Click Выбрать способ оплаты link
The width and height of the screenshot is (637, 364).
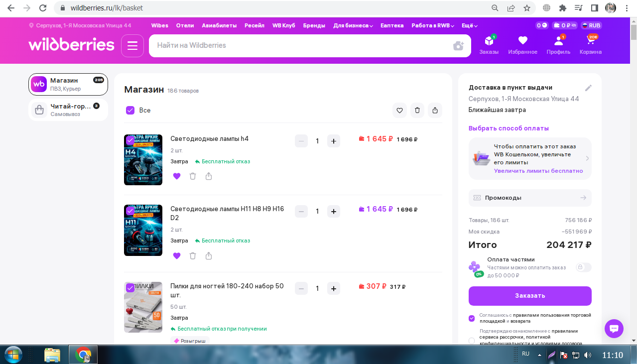pyautogui.click(x=509, y=128)
